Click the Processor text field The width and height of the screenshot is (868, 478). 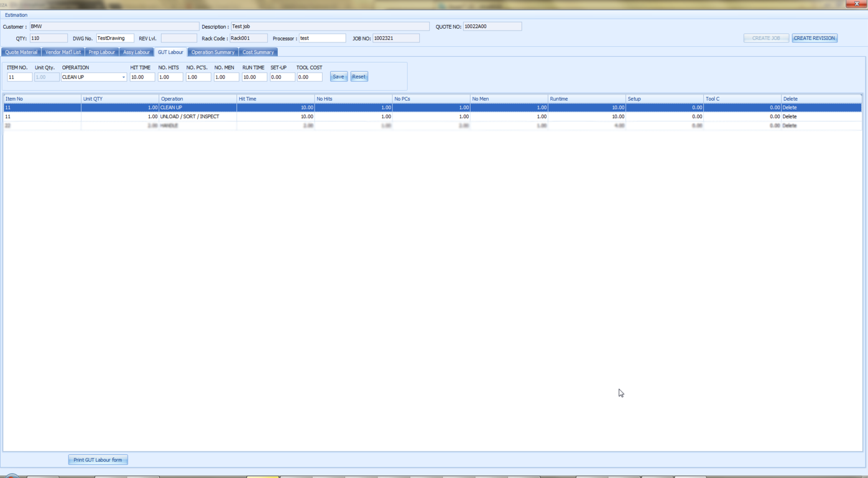click(321, 38)
